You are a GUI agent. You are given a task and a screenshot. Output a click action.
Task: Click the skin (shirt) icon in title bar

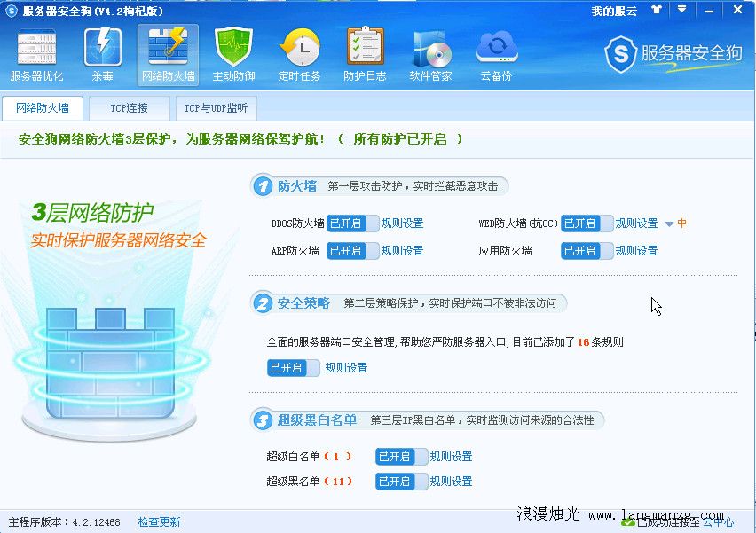tap(657, 10)
